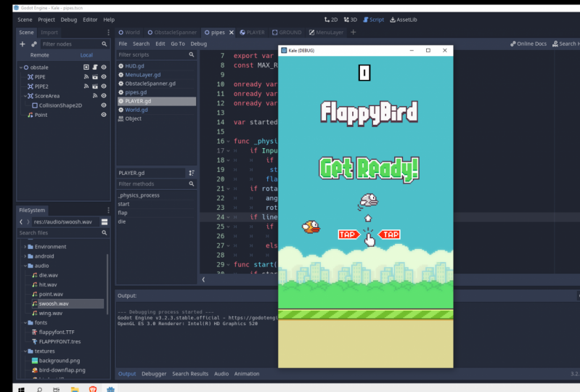Open the Editor menu

[90, 20]
